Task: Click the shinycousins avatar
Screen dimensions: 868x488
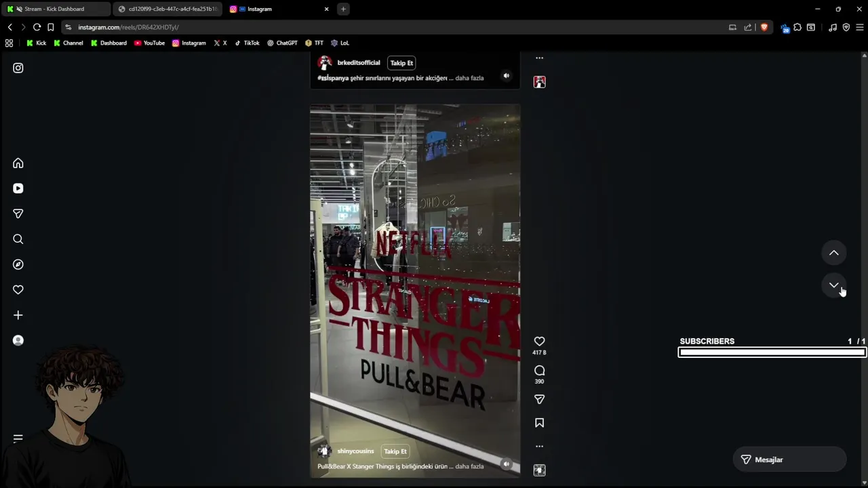Action: (x=325, y=451)
